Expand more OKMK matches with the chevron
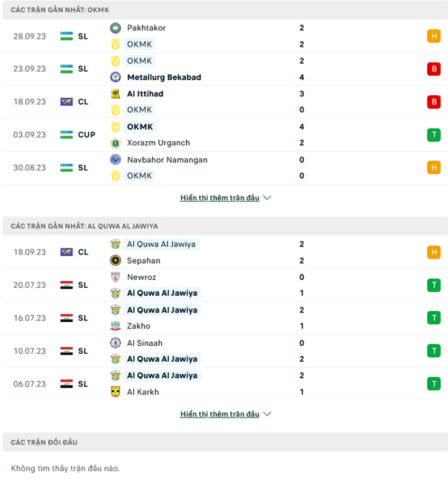448x479 pixels. tap(267, 198)
